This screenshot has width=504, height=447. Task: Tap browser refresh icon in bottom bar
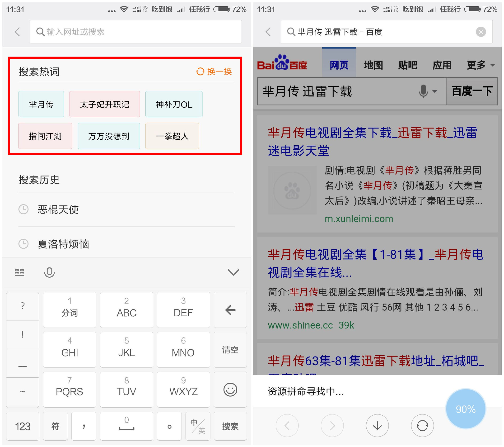(x=422, y=426)
